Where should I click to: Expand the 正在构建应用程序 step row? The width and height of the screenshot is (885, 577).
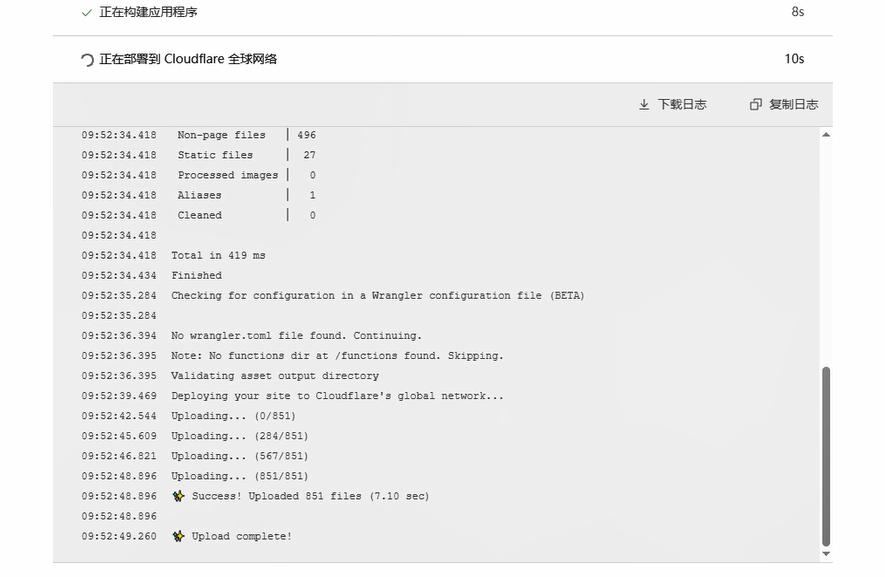[442, 13]
